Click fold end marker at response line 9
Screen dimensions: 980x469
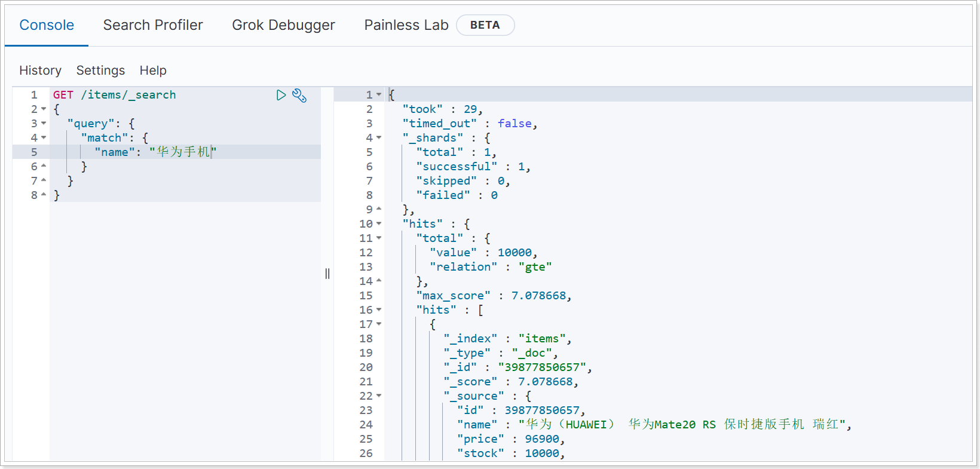379,209
